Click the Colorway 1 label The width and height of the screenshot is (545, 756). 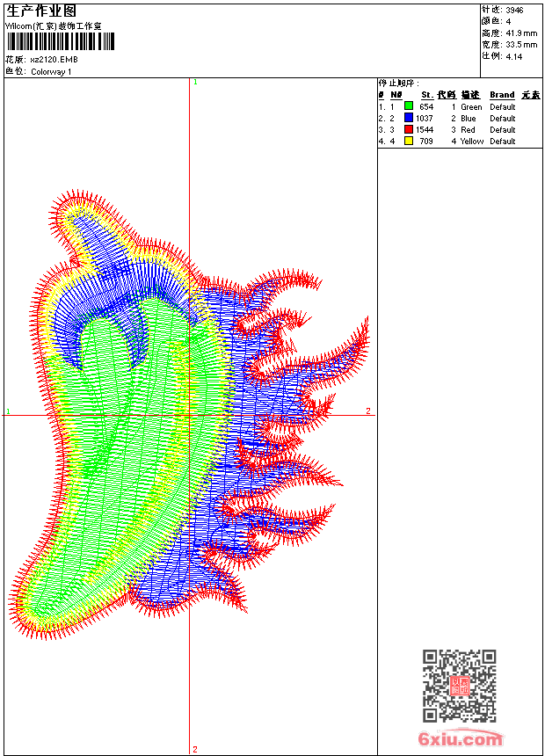(51, 72)
